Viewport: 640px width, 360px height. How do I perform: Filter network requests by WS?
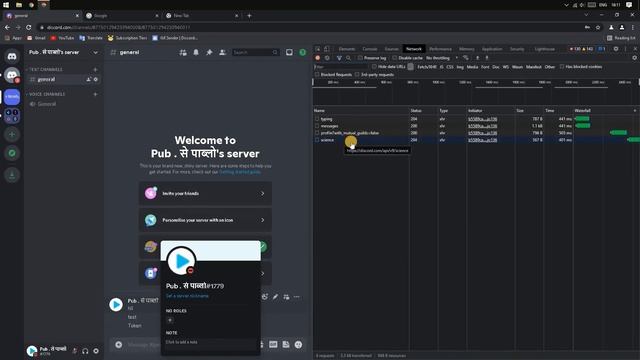pyautogui.click(x=506, y=67)
